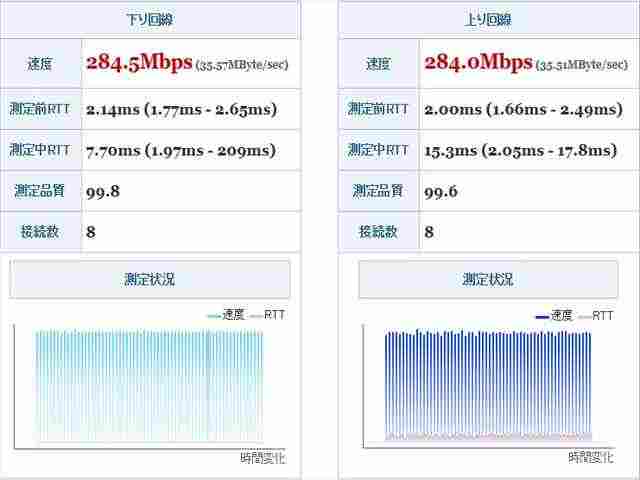Select the 284.0Mbps upload speed value

tap(478, 62)
